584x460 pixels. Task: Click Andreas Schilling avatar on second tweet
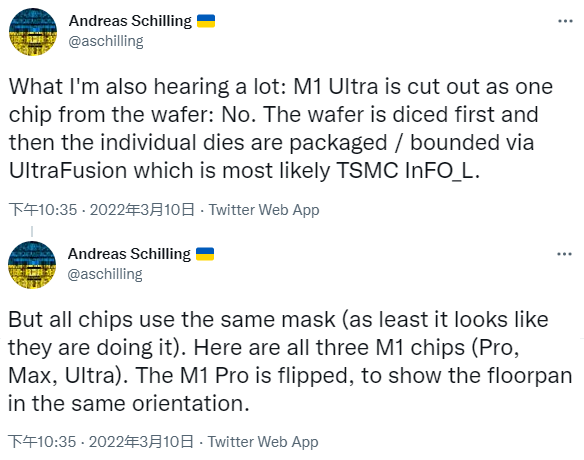coord(32,265)
